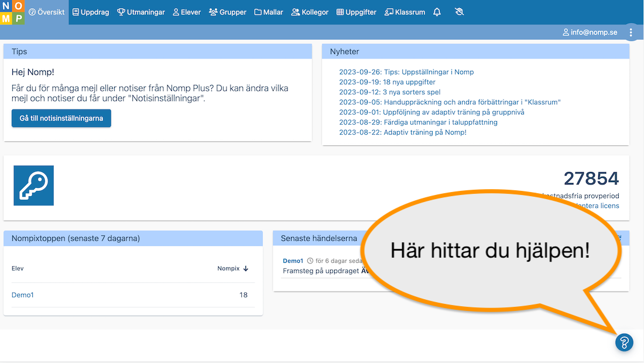Viewport: 644px width, 363px height.
Task: Open the Översikt tab
Action: pos(47,12)
